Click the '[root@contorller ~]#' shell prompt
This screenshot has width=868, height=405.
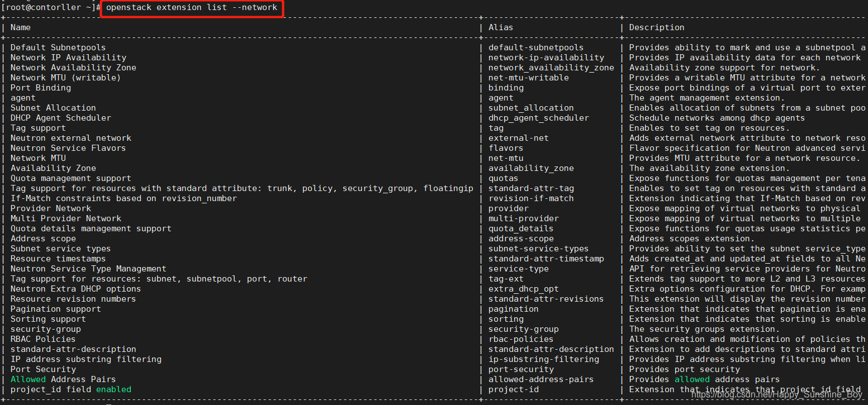tap(50, 7)
